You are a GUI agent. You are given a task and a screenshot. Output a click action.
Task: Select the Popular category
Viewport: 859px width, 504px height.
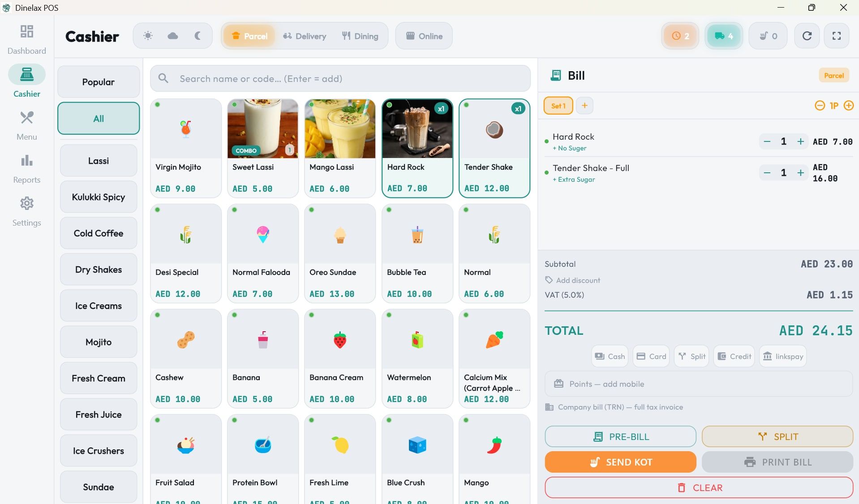(99, 82)
